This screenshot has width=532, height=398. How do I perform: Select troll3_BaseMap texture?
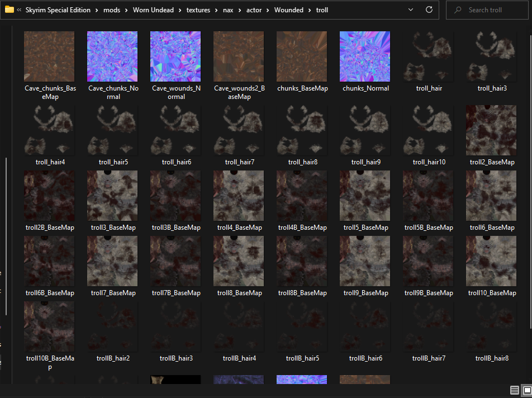[113, 201]
